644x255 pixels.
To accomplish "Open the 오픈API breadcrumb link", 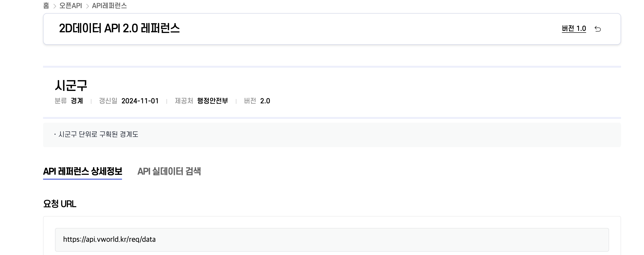I will 70,6.
